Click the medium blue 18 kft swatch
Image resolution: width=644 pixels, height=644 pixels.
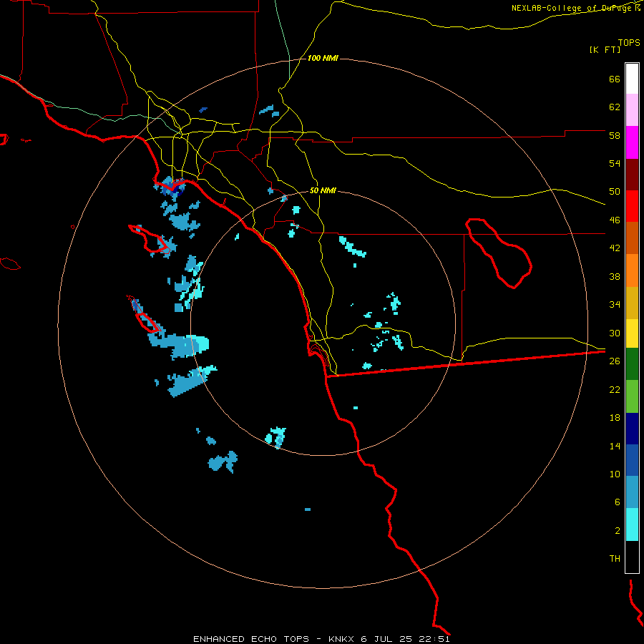click(x=632, y=460)
